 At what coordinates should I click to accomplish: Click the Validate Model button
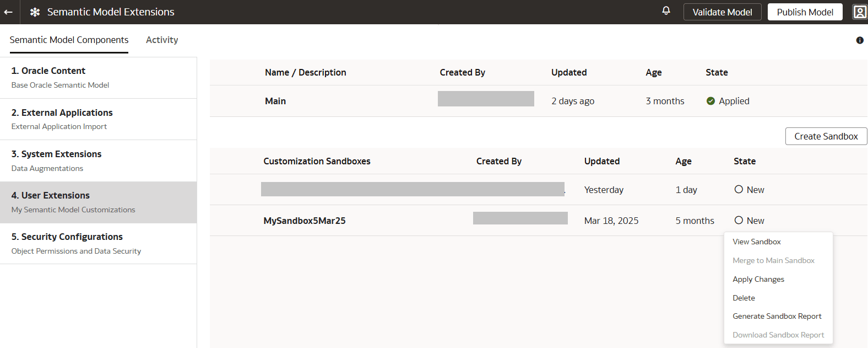[722, 12]
